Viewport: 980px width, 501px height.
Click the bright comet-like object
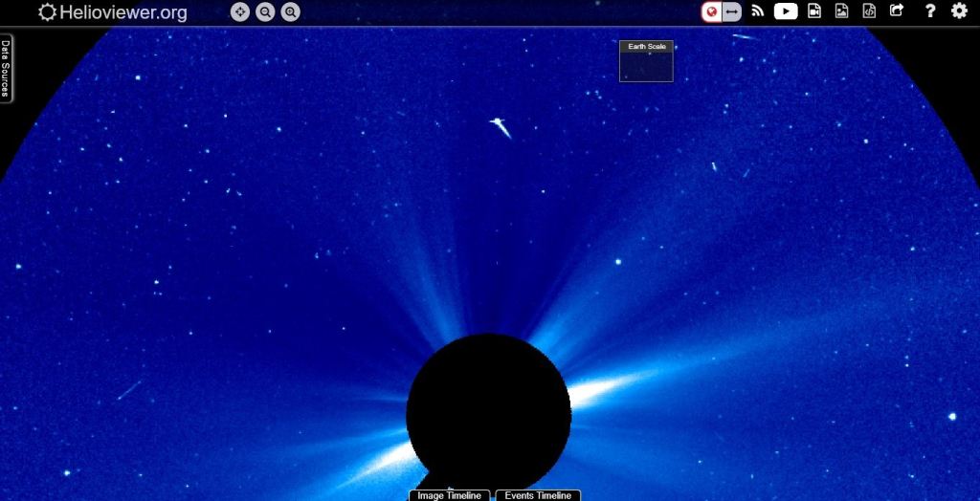500,127
